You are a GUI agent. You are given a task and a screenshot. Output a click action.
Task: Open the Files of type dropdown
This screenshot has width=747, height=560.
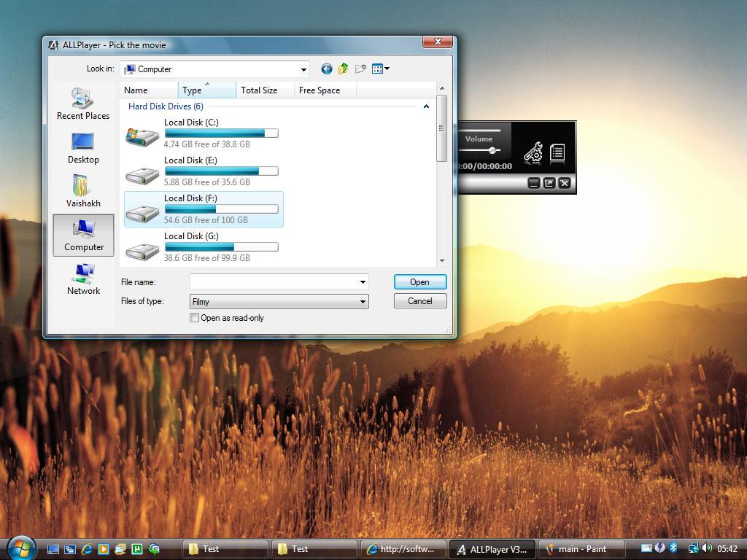pos(363,301)
